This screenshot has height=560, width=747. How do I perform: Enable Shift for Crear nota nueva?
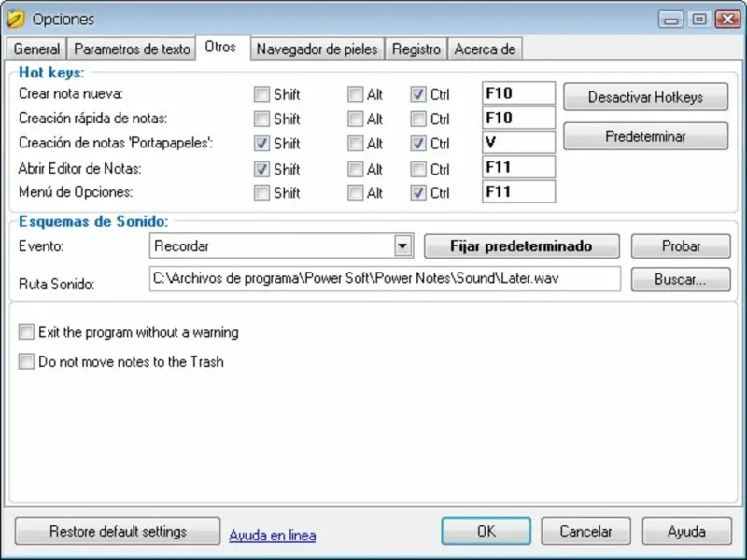click(261, 94)
